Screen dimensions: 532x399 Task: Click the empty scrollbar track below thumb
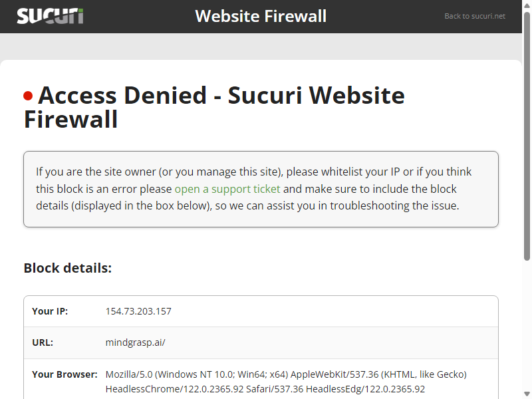point(527,325)
